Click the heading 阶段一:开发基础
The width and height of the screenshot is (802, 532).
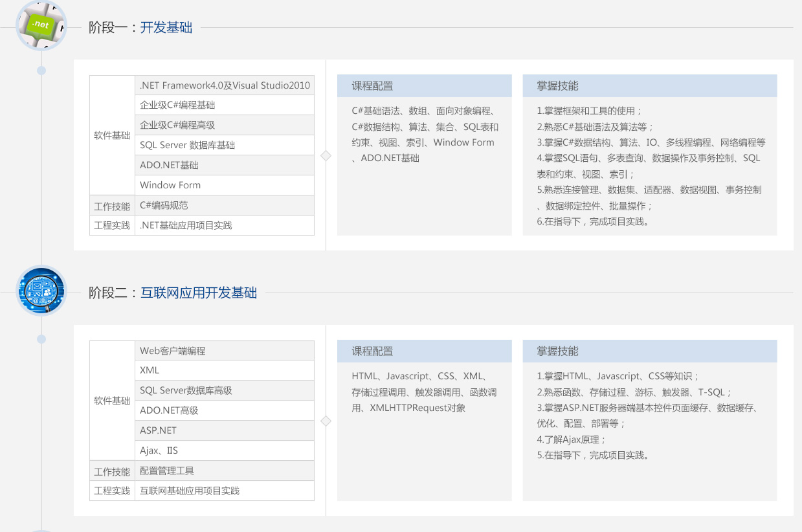[140, 27]
